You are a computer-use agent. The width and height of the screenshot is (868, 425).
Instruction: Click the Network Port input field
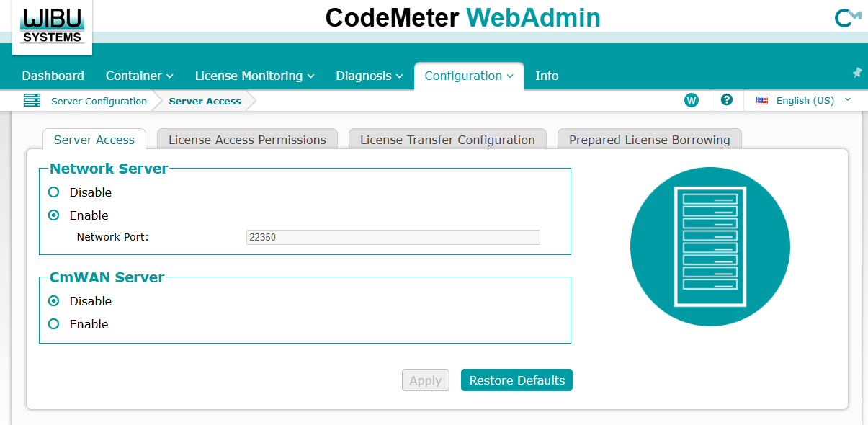[393, 237]
